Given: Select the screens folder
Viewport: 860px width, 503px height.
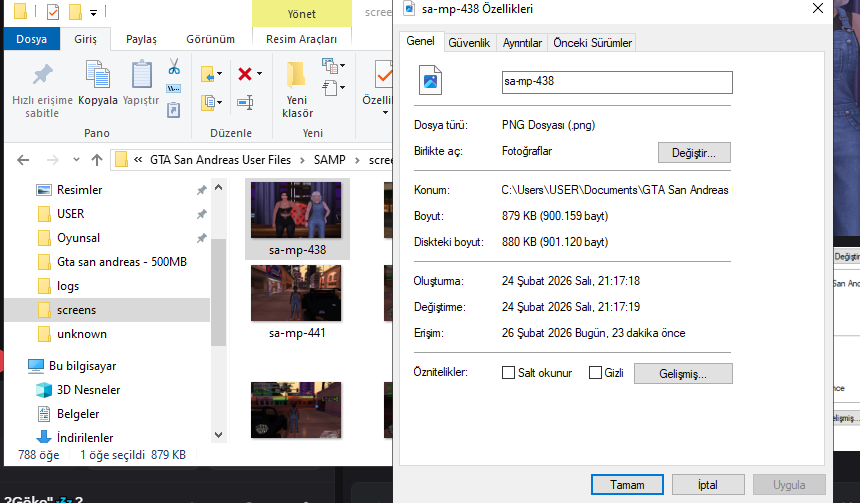Looking at the screenshot, I should click(x=76, y=310).
